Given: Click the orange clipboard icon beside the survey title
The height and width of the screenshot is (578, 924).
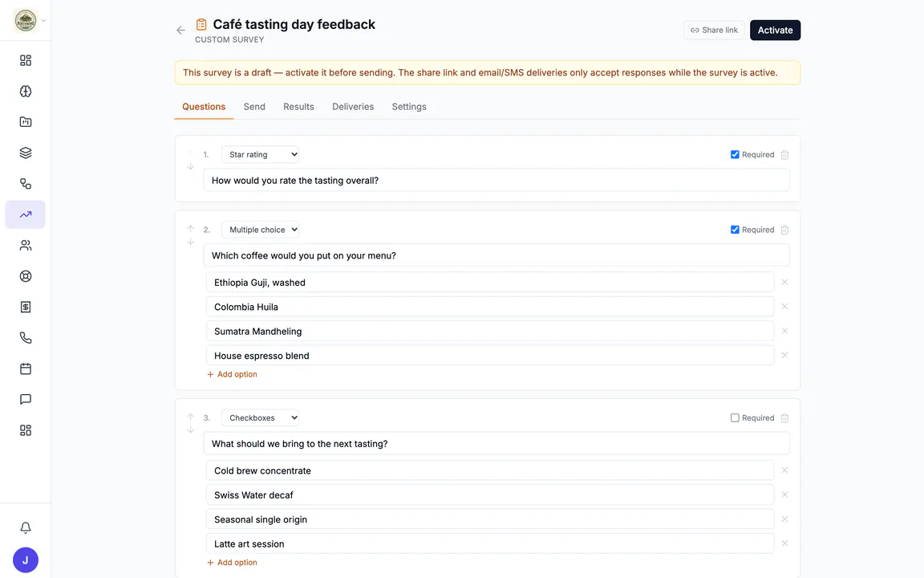Looking at the screenshot, I should pyautogui.click(x=201, y=24).
